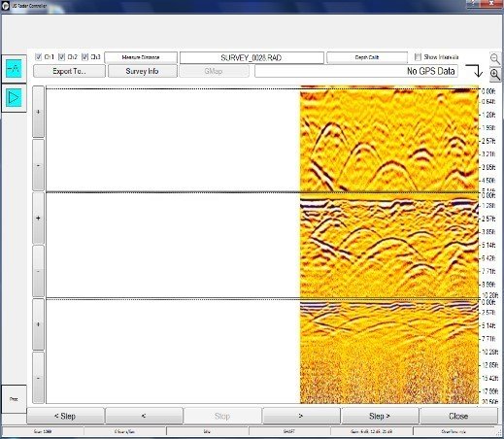Open the Export To.. options

point(69,71)
